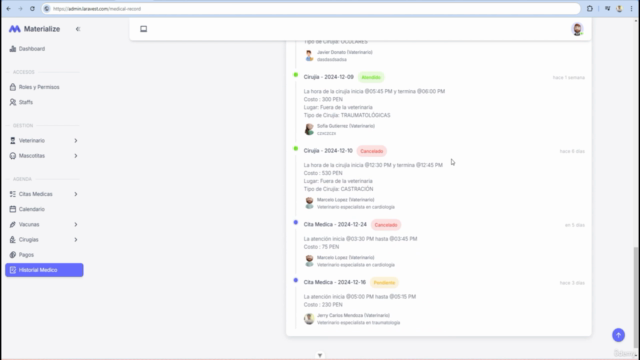This screenshot has height=360, width=640.
Task: Click Cancelado badge on Cirujia 2024-12-10
Action: click(x=372, y=151)
